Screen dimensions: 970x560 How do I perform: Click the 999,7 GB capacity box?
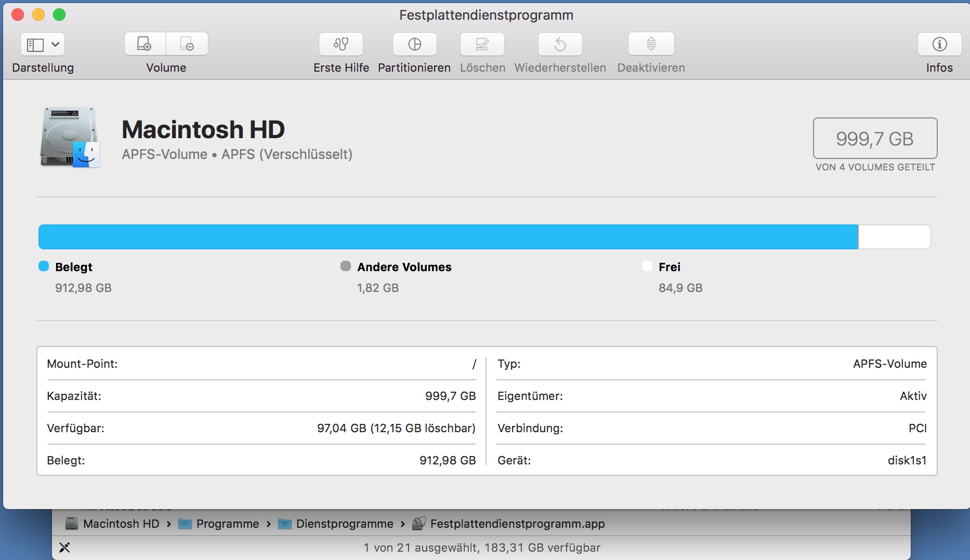[875, 138]
